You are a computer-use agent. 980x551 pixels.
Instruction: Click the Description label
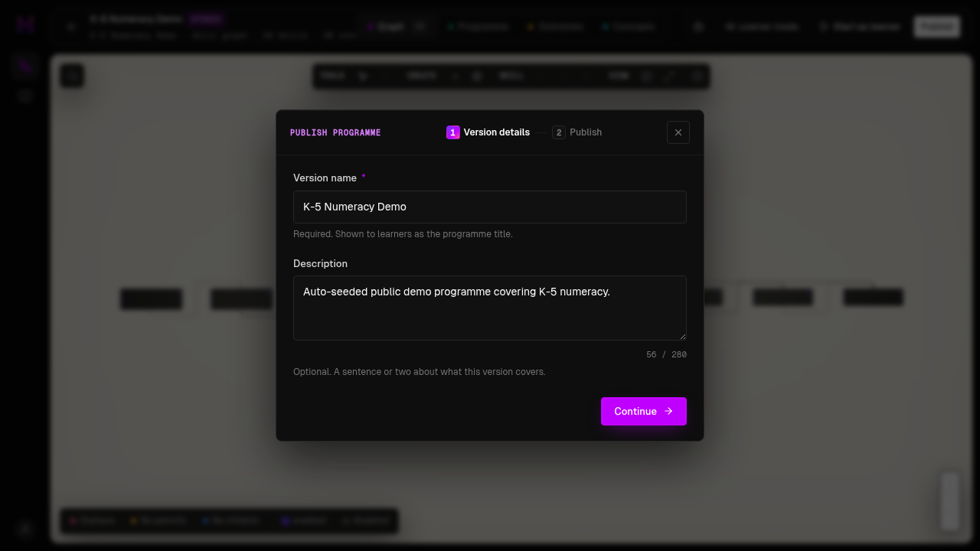click(x=320, y=263)
